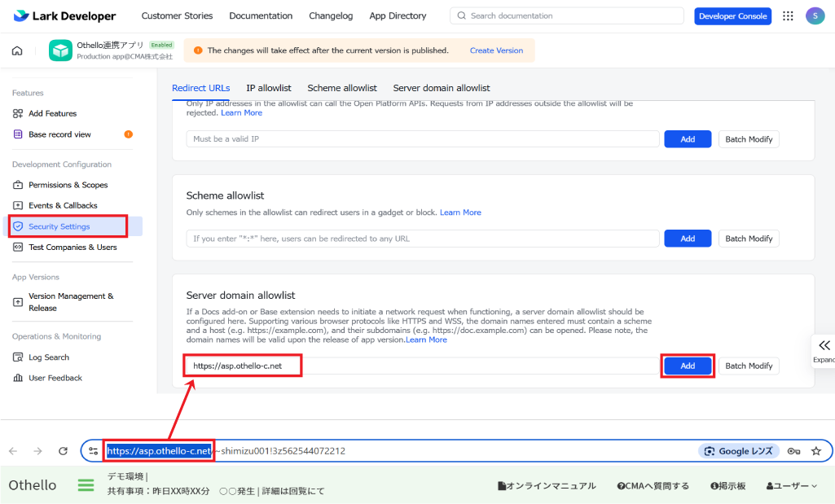Click the Google レンズ button
This screenshot has height=504, width=835.
739,451
